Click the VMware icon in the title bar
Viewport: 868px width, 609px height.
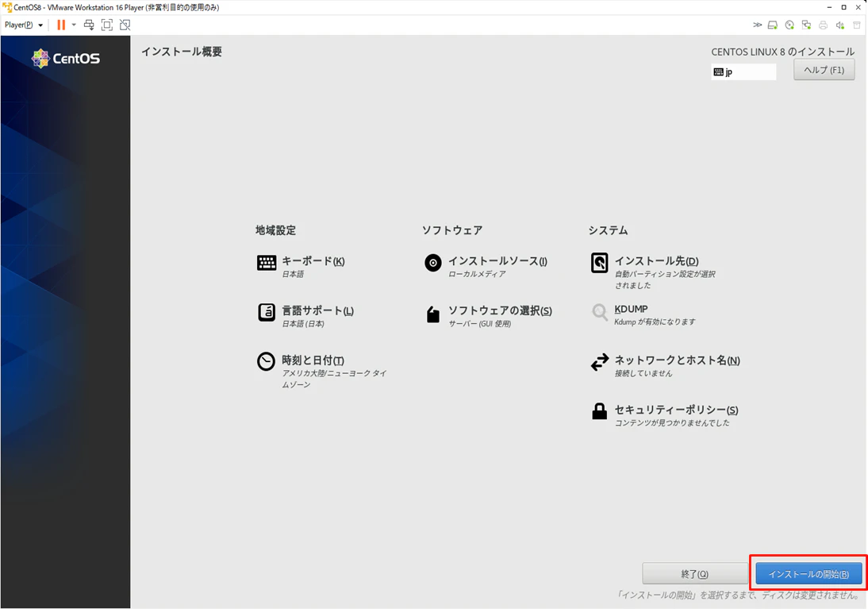[7, 7]
